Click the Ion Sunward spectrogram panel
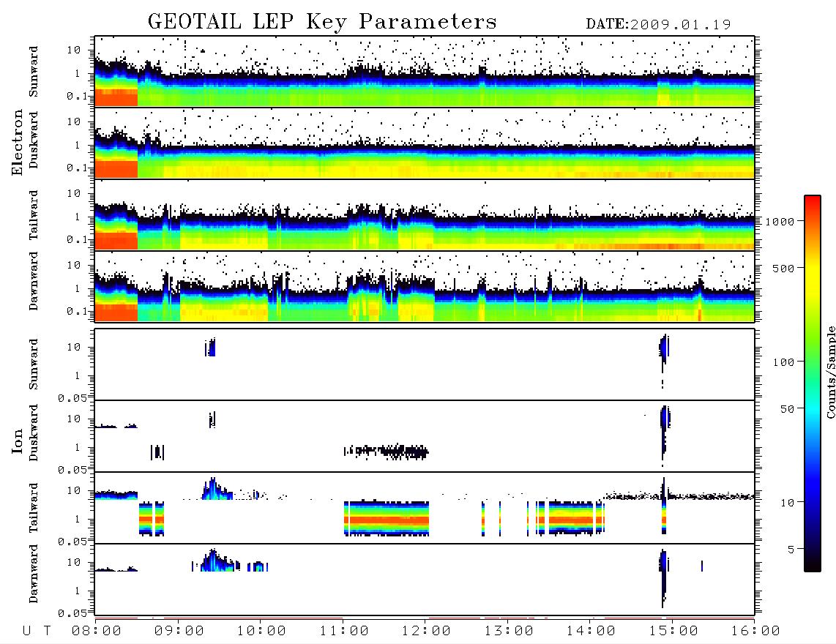 pyautogui.click(x=425, y=364)
